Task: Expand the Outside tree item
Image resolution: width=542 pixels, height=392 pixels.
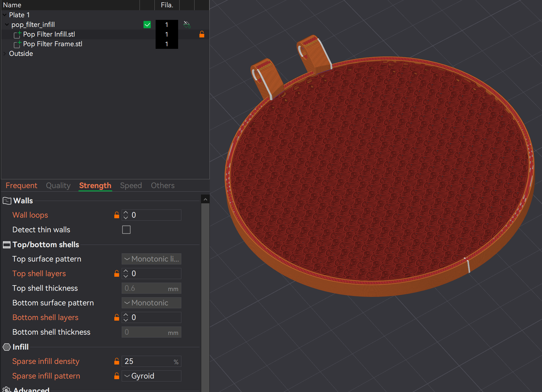Action: [4, 53]
